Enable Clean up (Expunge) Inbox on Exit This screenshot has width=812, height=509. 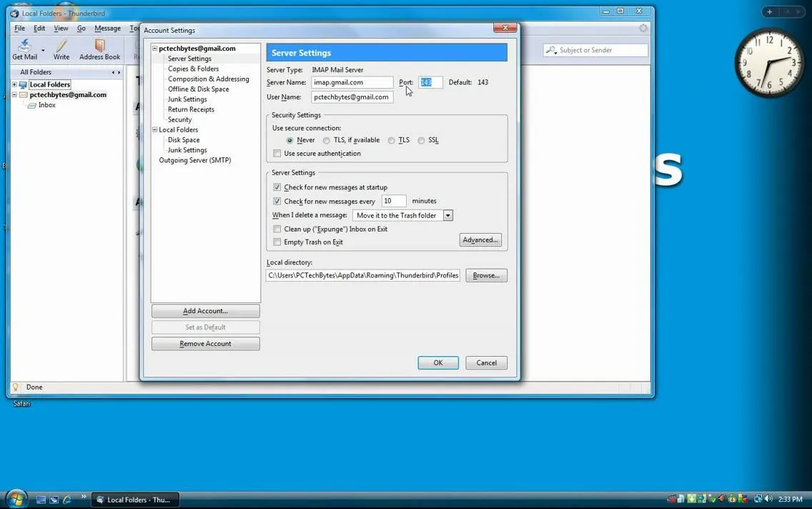[277, 229]
